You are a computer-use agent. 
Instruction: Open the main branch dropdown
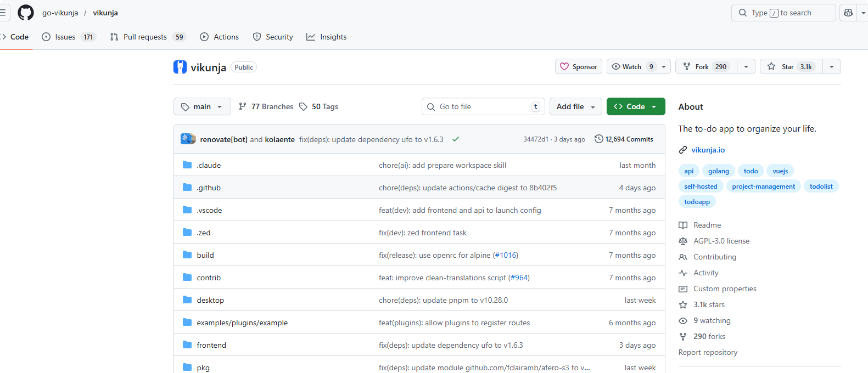(x=202, y=106)
